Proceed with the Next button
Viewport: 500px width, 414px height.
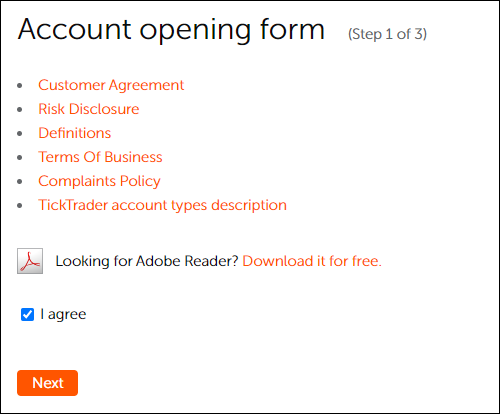point(47,383)
